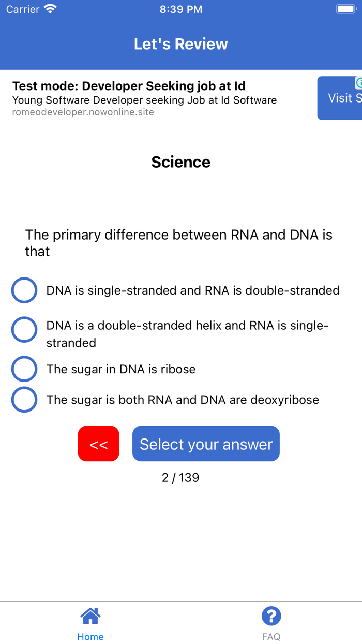
Task: Tap the 'Let's Review' header title
Action: tap(180, 44)
